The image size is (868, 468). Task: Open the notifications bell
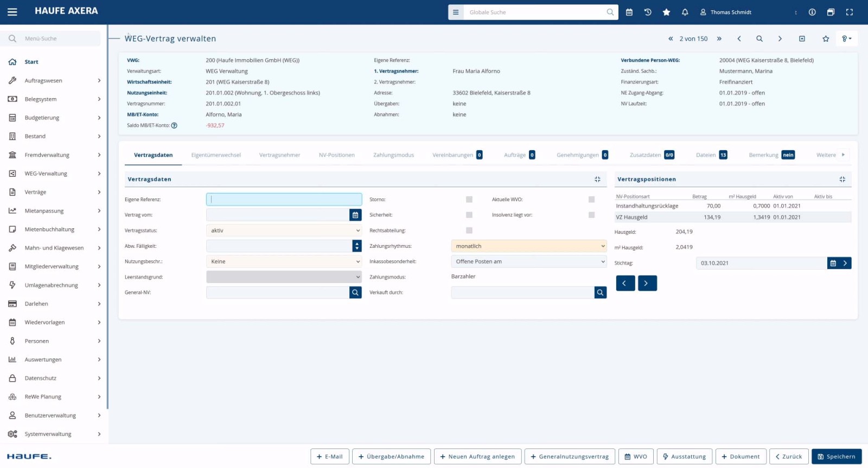pyautogui.click(x=685, y=12)
